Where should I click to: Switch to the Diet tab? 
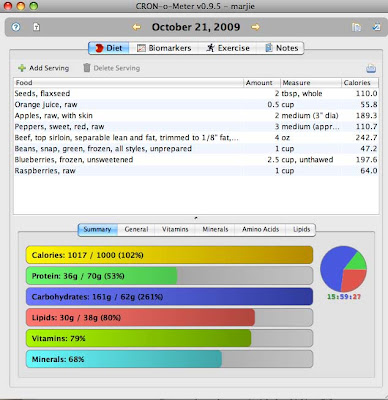[109, 48]
